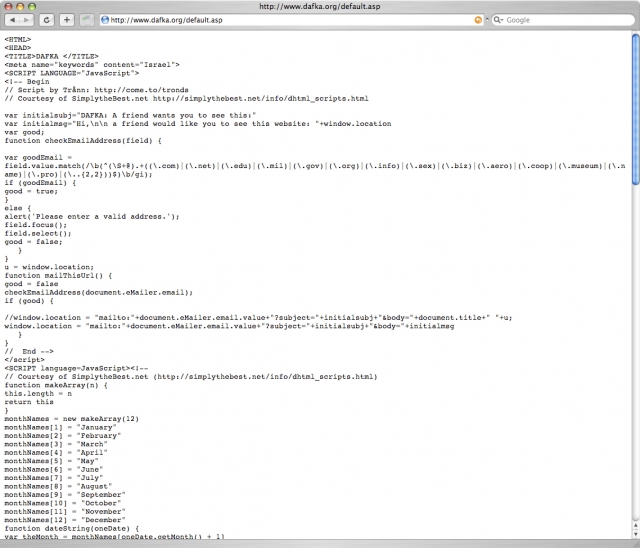
Task: Grab the window resize grip in the corner
Action: [634, 542]
